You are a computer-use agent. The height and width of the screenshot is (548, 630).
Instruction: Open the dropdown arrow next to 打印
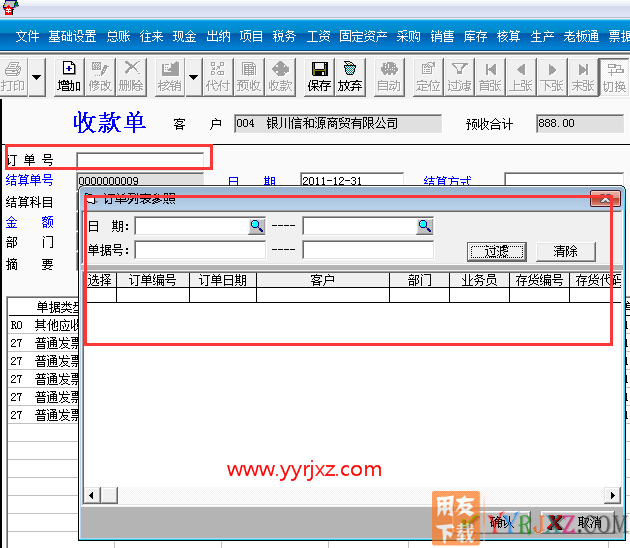(x=37, y=77)
